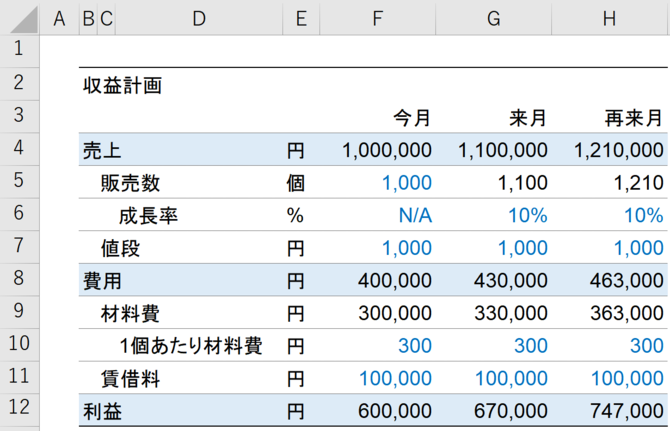Select the 300 cell under 今月
The height and width of the screenshot is (431, 670).
point(377,345)
